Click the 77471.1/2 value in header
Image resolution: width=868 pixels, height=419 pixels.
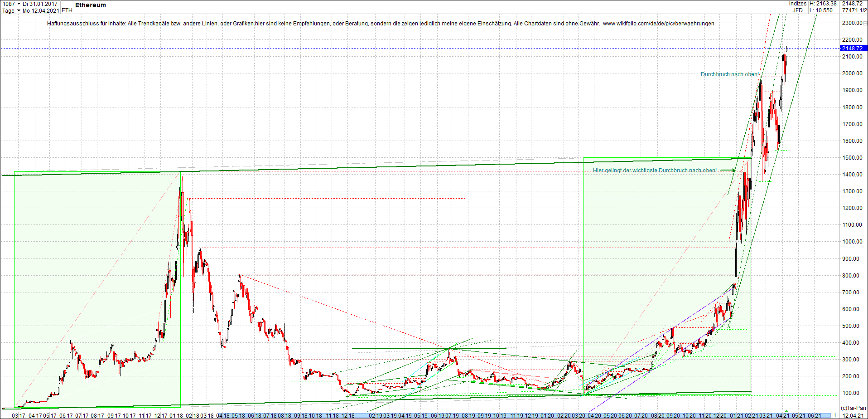tap(854, 10)
